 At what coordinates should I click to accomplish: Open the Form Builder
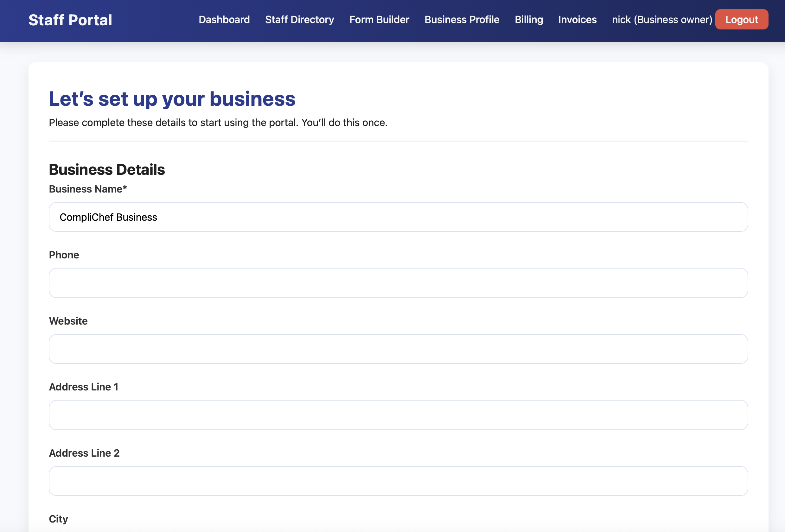pos(379,20)
